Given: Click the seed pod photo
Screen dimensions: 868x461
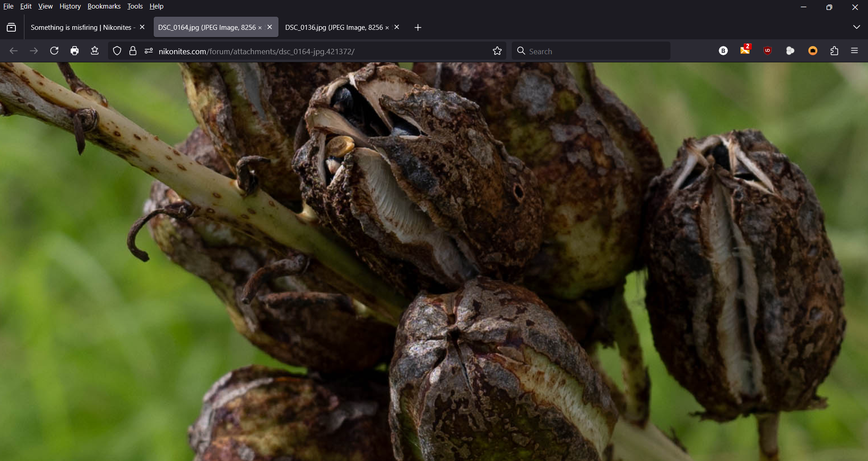Looking at the screenshot, I should point(434,262).
